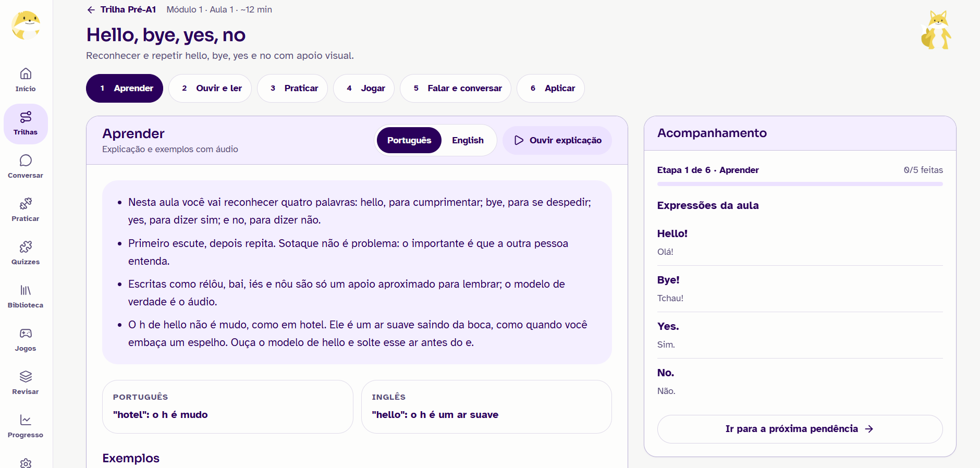980x468 pixels.
Task: Click the shark mascot logo in sidebar
Action: click(x=26, y=26)
